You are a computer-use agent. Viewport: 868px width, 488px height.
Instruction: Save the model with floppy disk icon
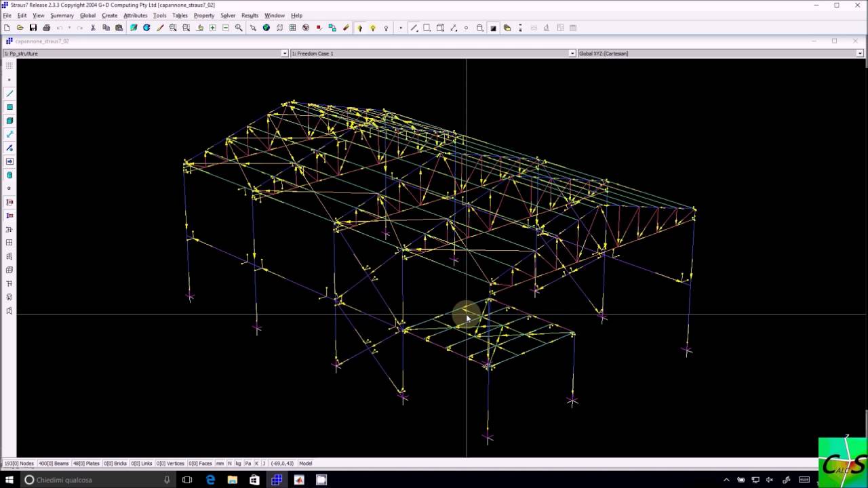(33, 28)
